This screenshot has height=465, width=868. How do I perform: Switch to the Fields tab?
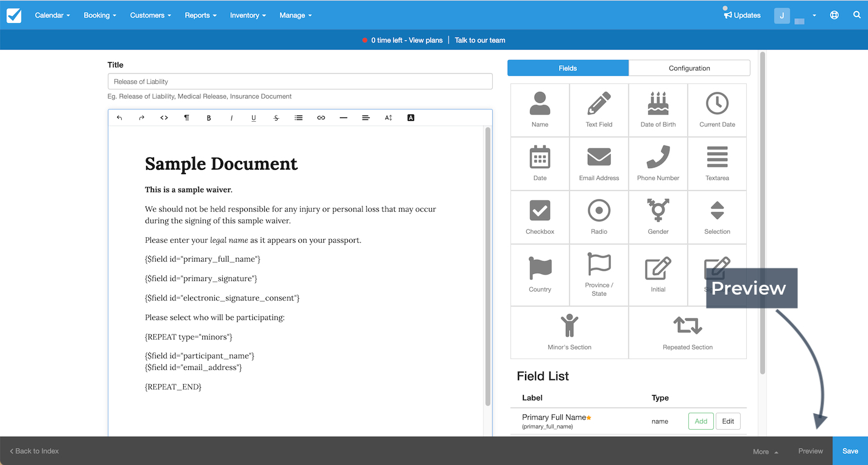click(568, 68)
